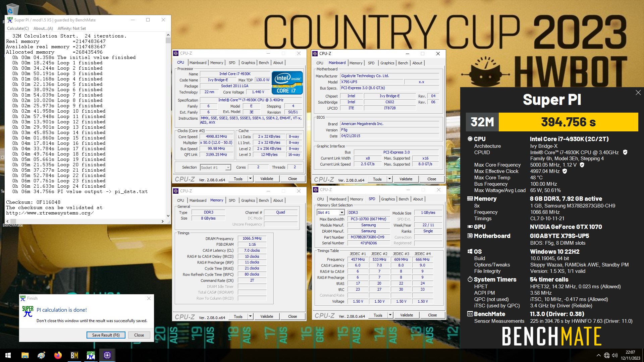
Task: Open the About...(A) menu in Super PI
Action: (x=43, y=28)
